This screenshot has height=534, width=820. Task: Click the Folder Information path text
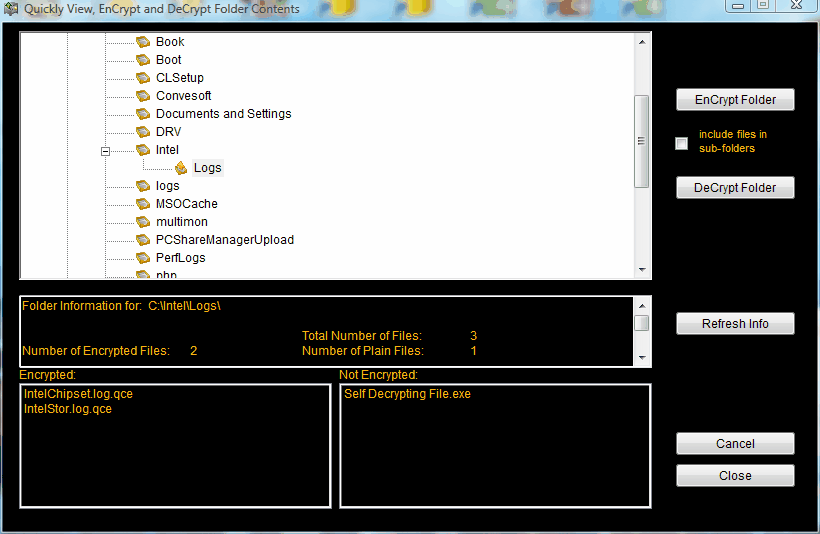pyautogui.click(x=121, y=306)
